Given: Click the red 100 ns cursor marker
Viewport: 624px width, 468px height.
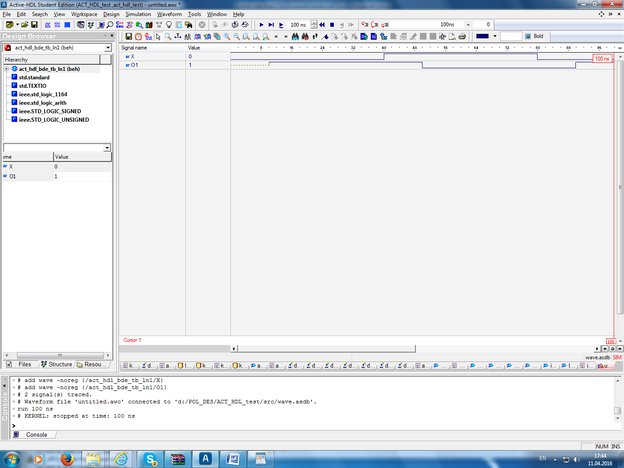Looking at the screenshot, I should point(602,58).
